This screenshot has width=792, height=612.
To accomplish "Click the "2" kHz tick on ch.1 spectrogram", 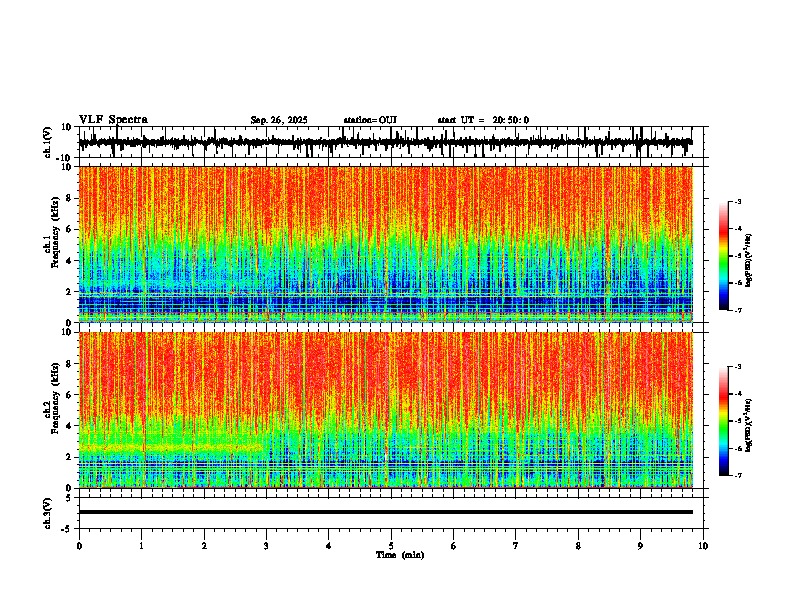I will tap(69, 291).
